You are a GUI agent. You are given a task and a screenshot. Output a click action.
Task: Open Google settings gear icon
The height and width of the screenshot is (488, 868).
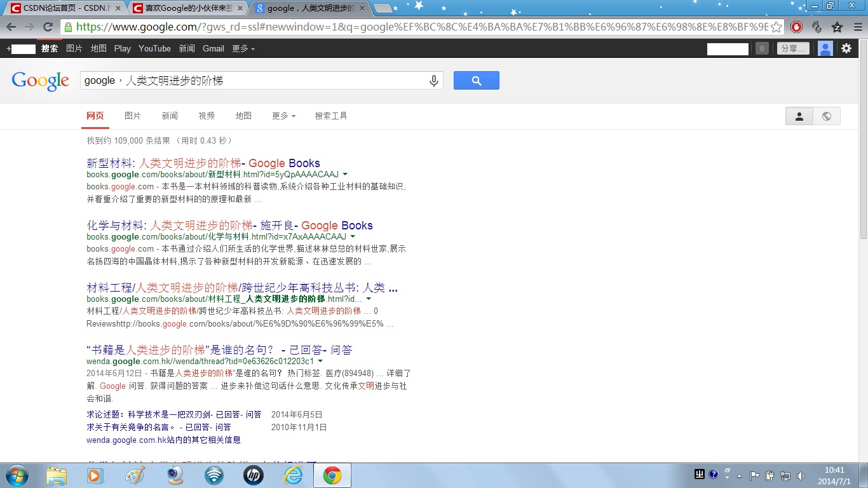click(846, 48)
